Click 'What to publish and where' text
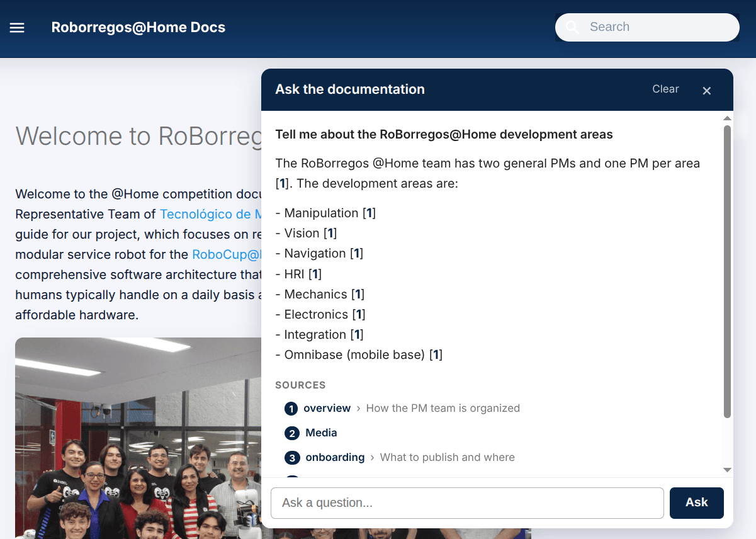 448,457
